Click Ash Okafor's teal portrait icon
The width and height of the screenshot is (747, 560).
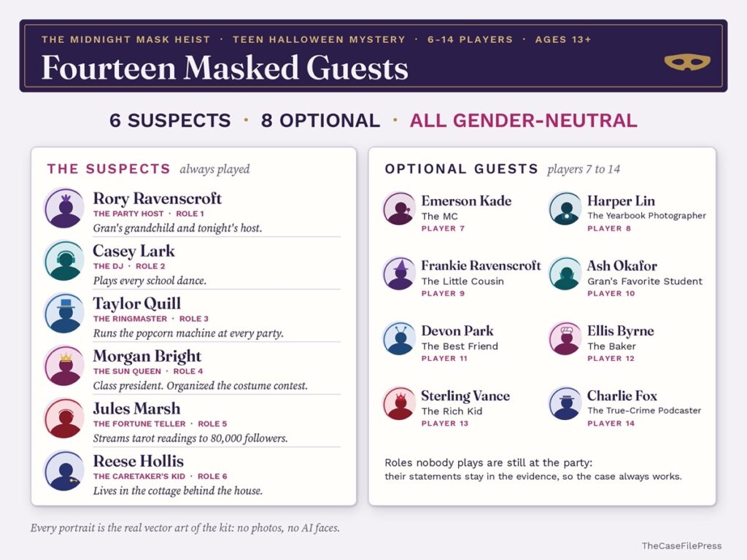[x=565, y=273]
